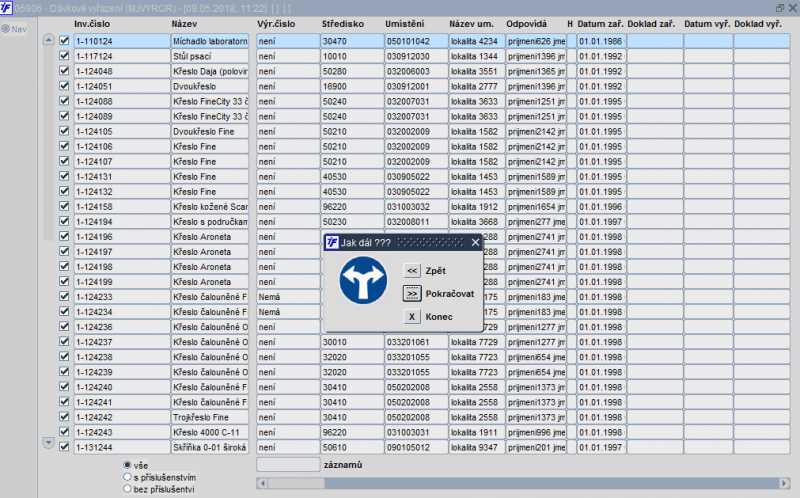
Task: Click name cell Dvoukřeslo Fine
Action: [210, 132]
